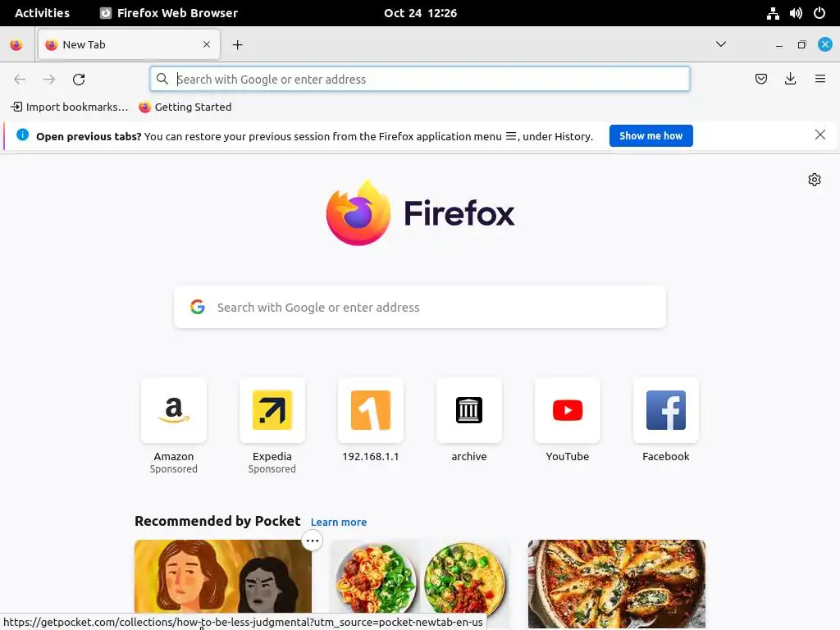Open the Downloads panel icon
This screenshot has height=630, width=840.
pos(790,79)
